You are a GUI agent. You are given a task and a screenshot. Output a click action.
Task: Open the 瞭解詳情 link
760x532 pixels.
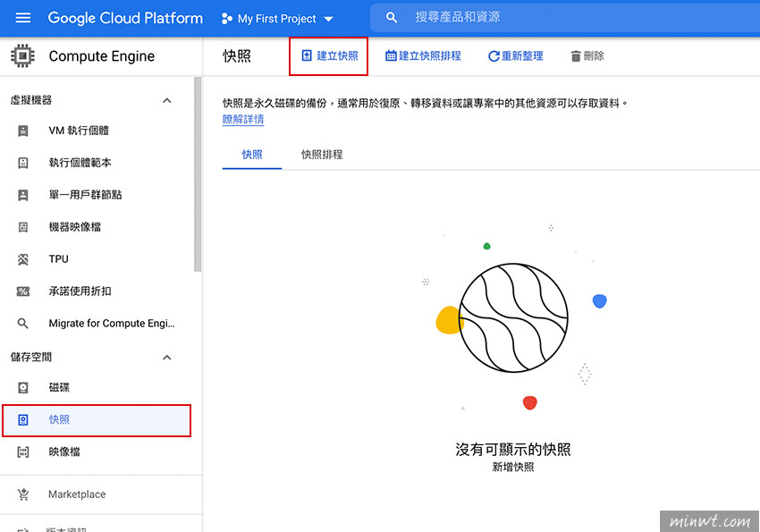(x=243, y=119)
